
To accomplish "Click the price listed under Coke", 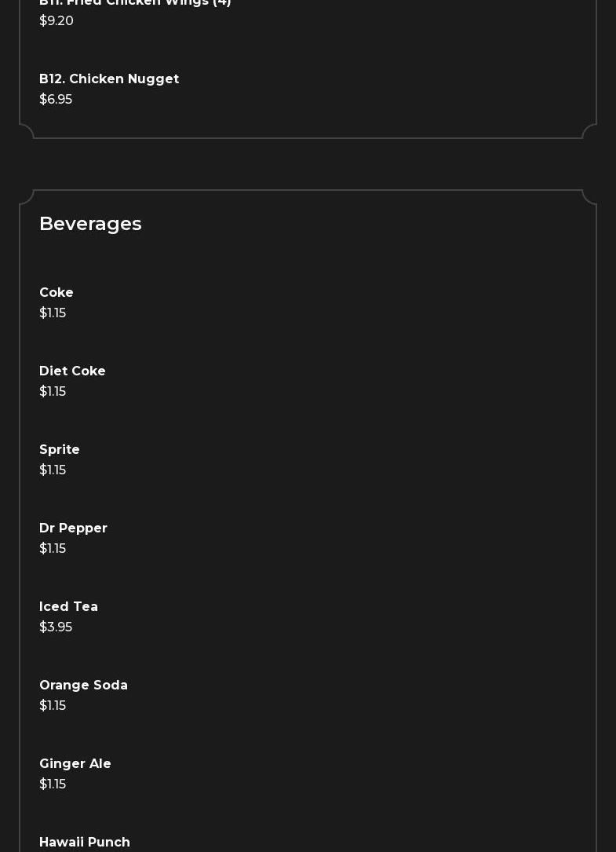I will (53, 313).
